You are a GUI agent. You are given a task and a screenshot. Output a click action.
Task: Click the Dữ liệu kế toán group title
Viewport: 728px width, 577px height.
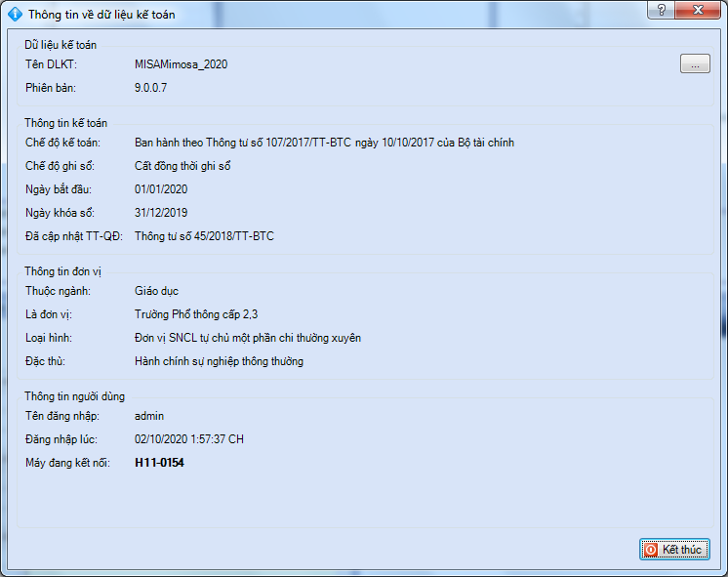[61, 45]
